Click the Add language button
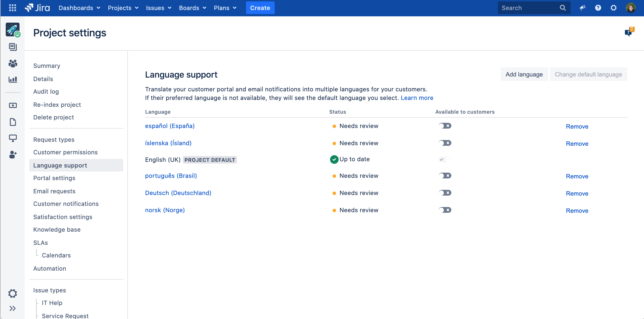 (524, 74)
